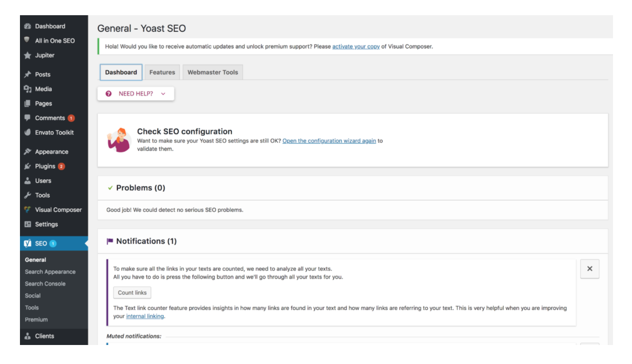Click the Settings sliders icon

(x=28, y=224)
